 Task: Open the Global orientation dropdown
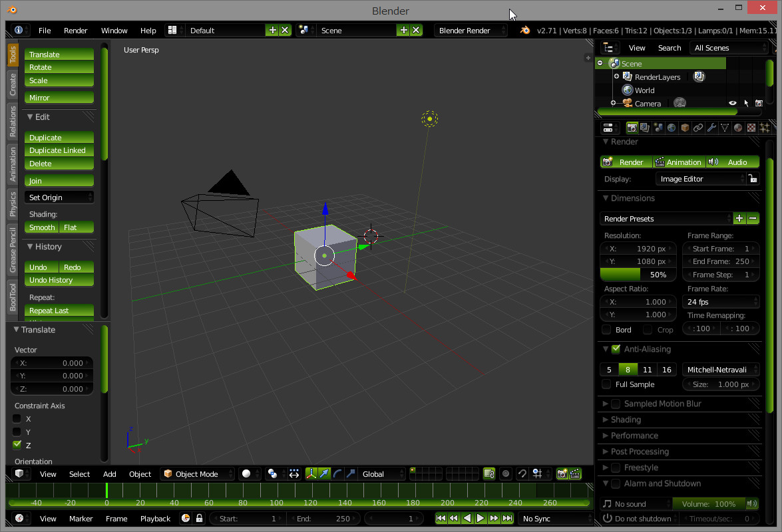[x=381, y=473]
